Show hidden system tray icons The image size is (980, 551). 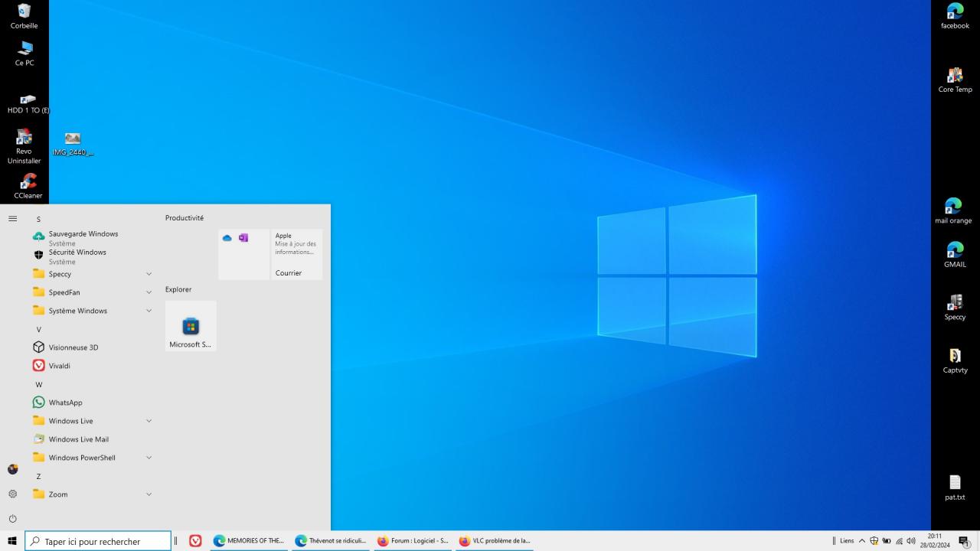click(x=862, y=541)
